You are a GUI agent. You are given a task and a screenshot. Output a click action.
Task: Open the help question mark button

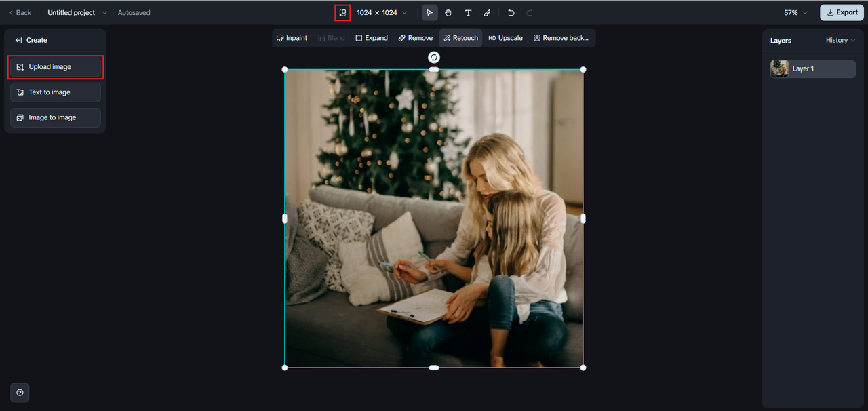pos(20,393)
